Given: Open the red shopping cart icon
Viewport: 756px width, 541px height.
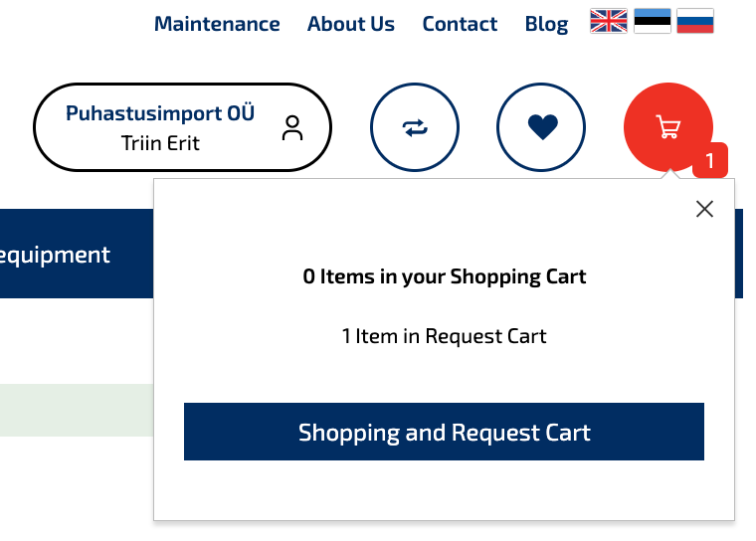Looking at the screenshot, I should click(667, 127).
